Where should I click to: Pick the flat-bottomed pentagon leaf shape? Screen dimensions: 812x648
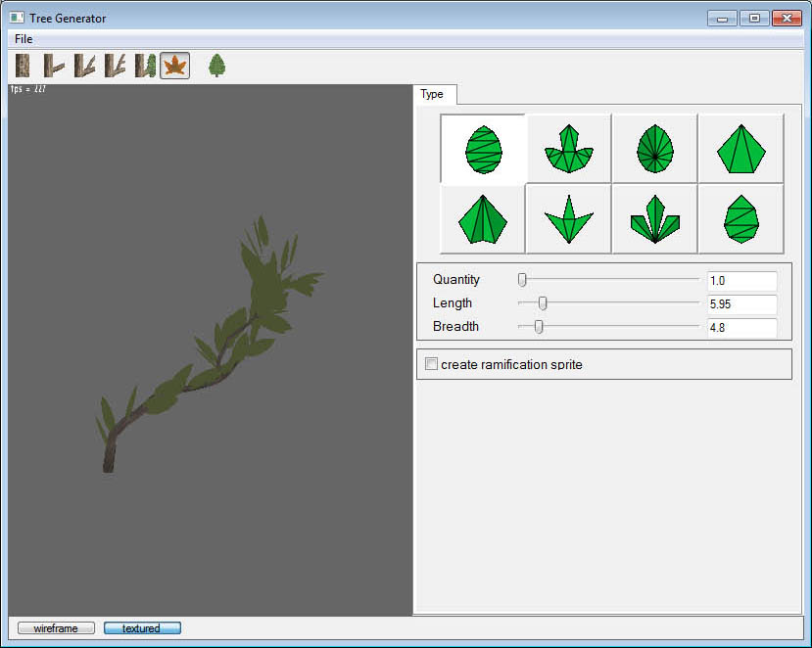point(740,149)
